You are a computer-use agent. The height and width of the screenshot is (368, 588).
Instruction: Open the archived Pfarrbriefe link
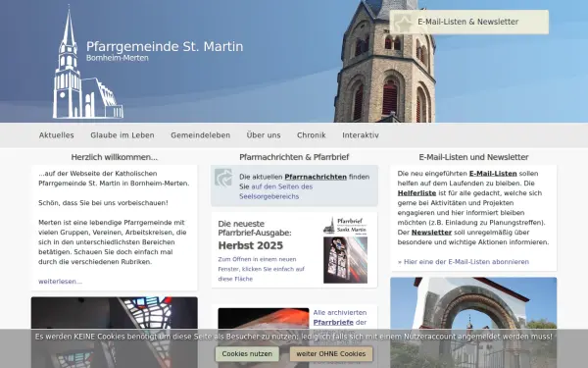[x=333, y=322]
